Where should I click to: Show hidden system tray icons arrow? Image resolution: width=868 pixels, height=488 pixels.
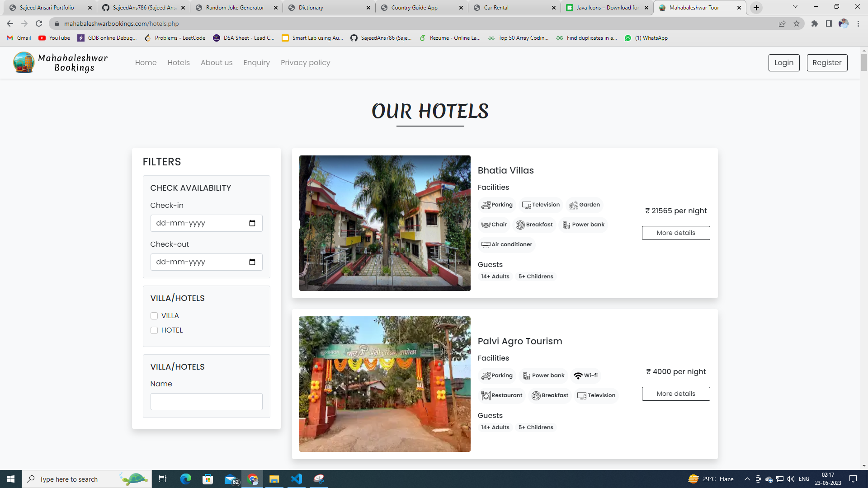[x=747, y=479]
